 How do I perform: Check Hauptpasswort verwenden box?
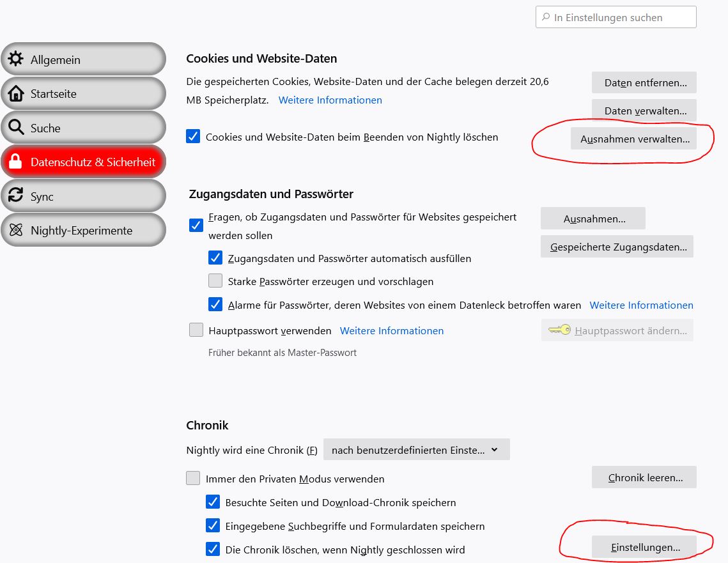coord(196,330)
